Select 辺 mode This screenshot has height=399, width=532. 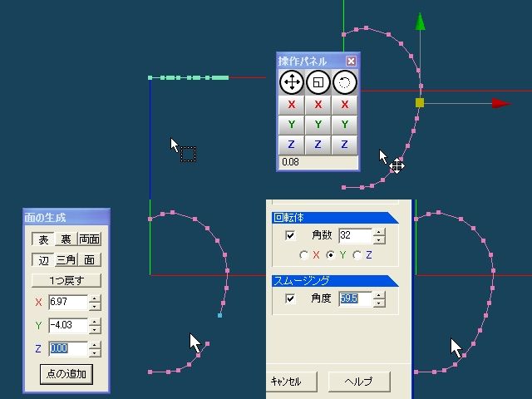coord(43,260)
